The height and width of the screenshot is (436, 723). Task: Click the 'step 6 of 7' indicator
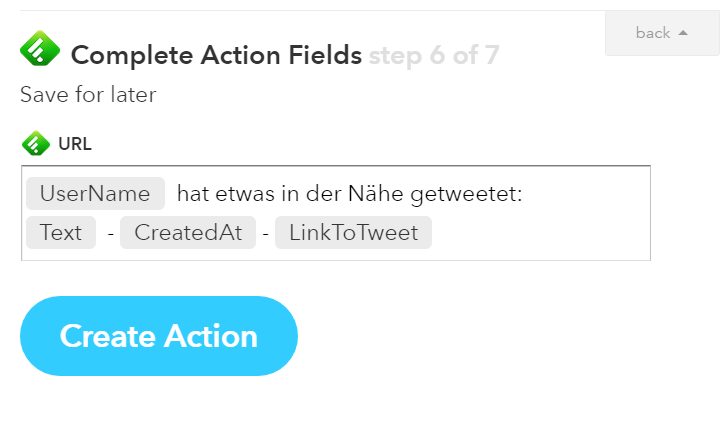pos(434,55)
